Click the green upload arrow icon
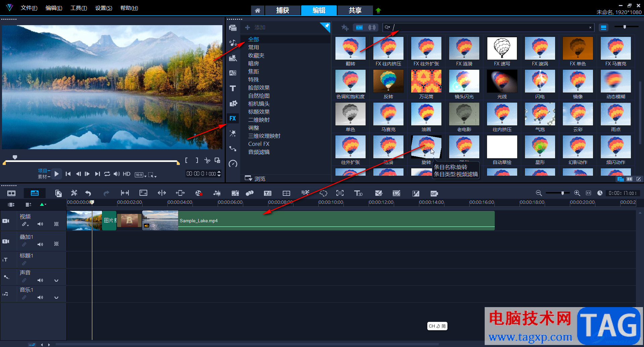 378,10
